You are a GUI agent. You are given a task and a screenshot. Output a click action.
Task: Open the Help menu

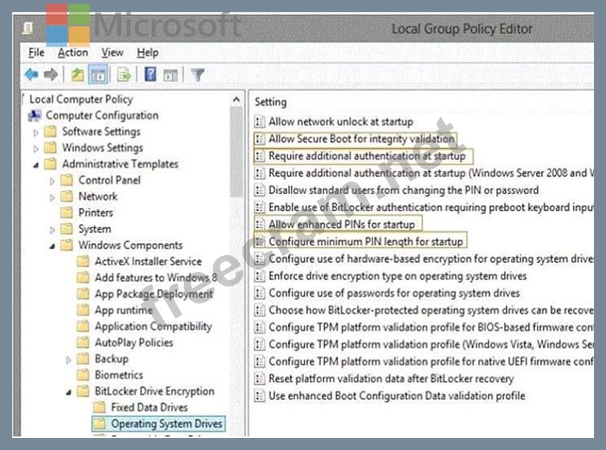point(148,53)
